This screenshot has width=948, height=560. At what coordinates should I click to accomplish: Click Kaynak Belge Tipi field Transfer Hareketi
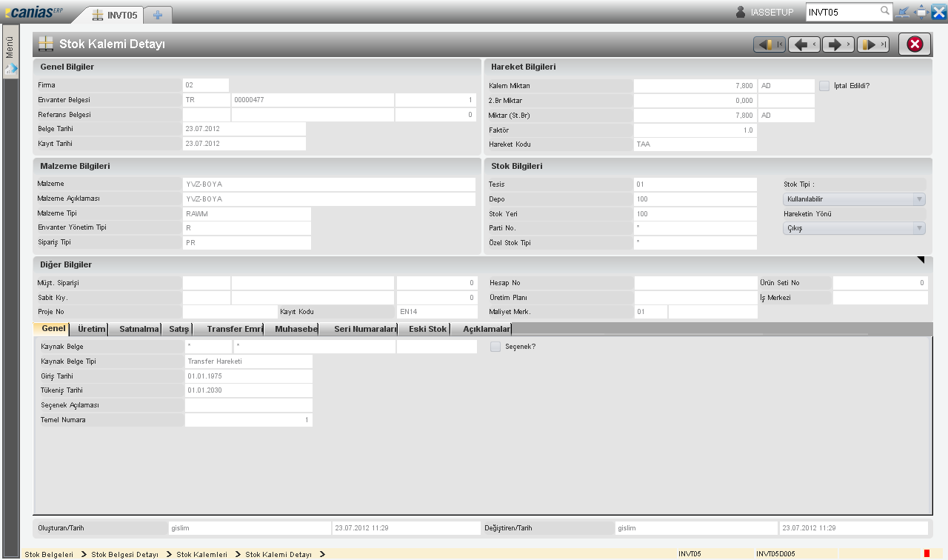click(x=248, y=361)
